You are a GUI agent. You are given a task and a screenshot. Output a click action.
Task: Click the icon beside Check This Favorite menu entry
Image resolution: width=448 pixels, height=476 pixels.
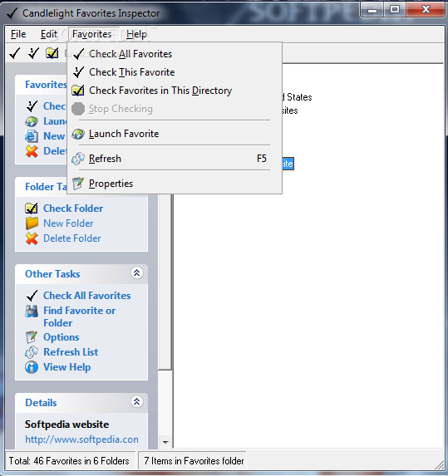[x=79, y=72]
